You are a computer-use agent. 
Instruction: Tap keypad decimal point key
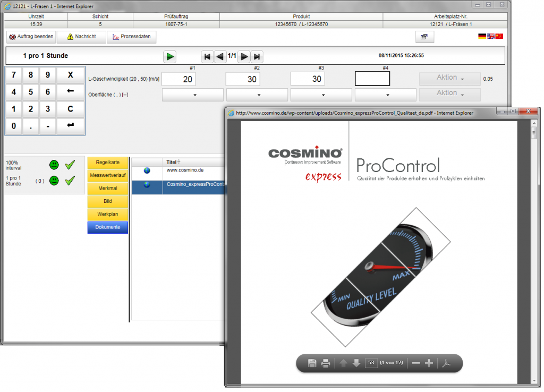pyautogui.click(x=30, y=126)
